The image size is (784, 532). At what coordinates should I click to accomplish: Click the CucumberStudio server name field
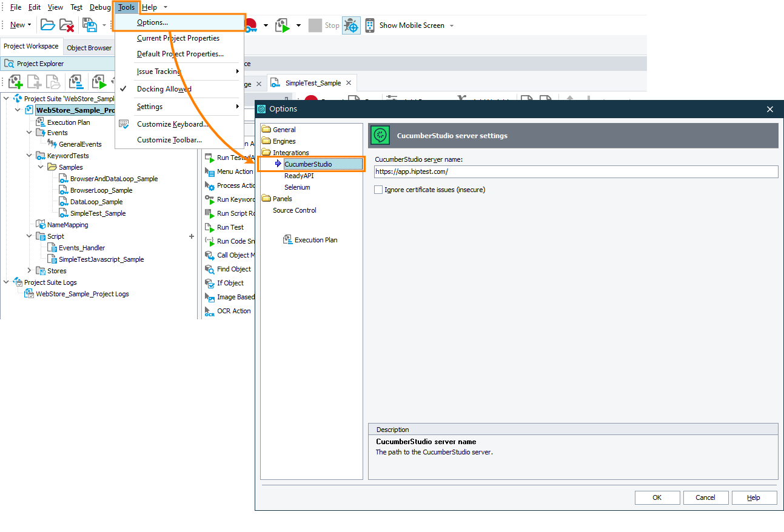576,171
